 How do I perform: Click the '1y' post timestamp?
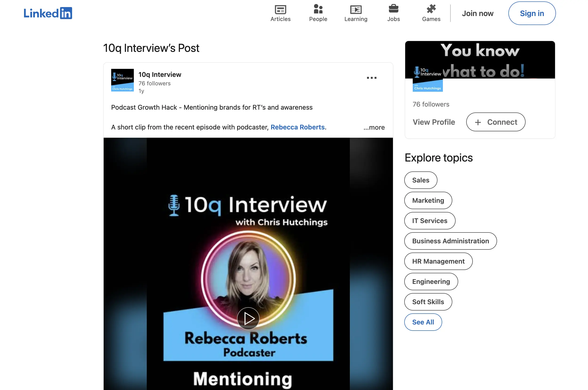[x=141, y=91]
